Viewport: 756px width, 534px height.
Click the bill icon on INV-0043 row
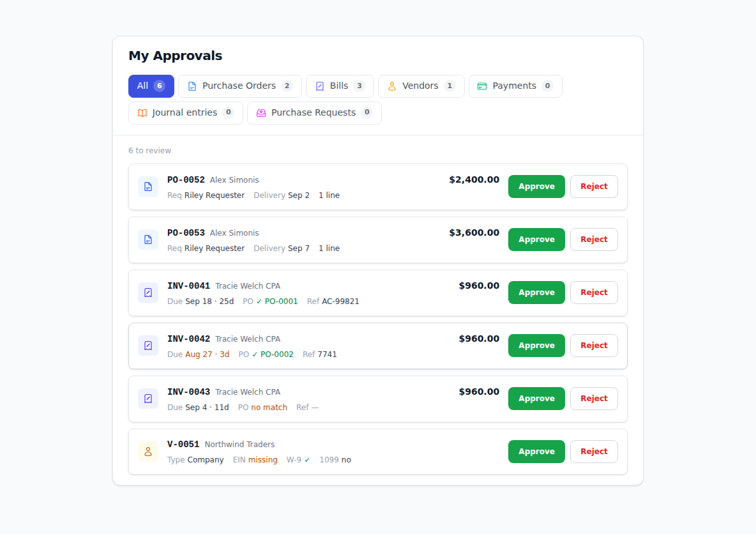[x=148, y=399]
